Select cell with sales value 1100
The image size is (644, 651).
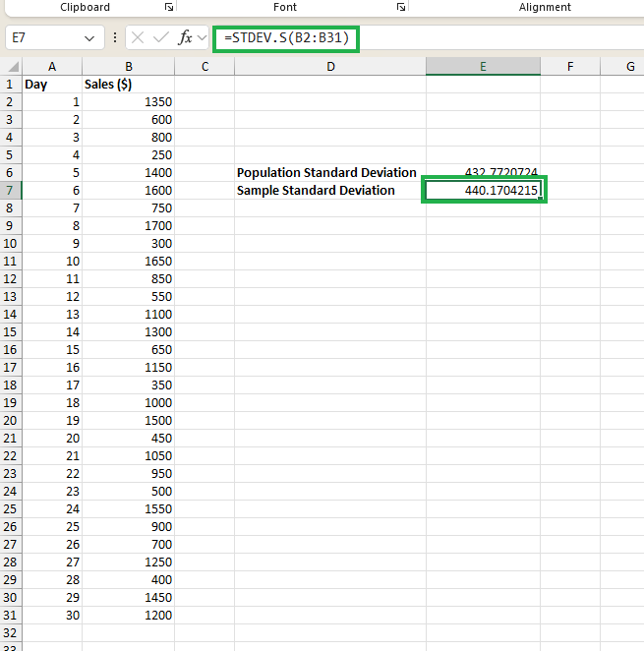[128, 315]
